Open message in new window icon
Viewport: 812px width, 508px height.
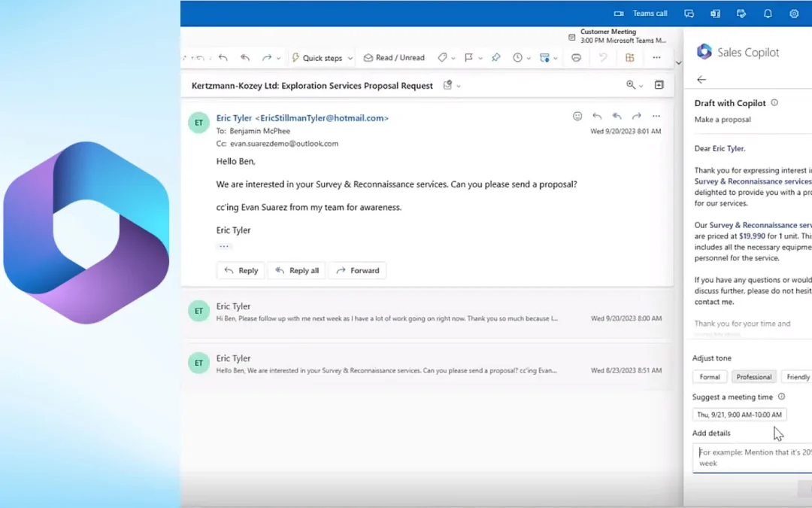coord(659,85)
